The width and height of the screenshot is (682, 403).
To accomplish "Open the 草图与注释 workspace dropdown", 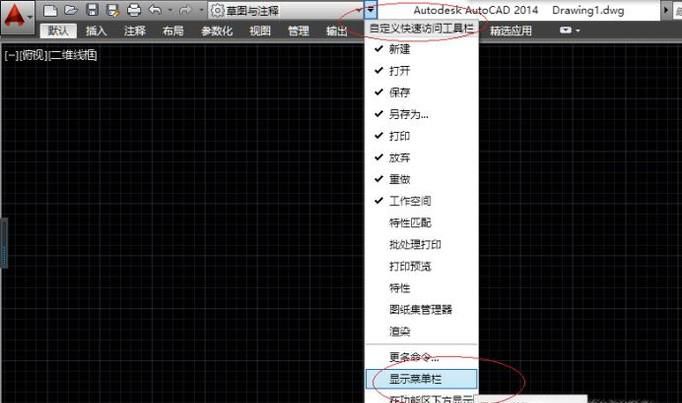I will click(x=286, y=10).
